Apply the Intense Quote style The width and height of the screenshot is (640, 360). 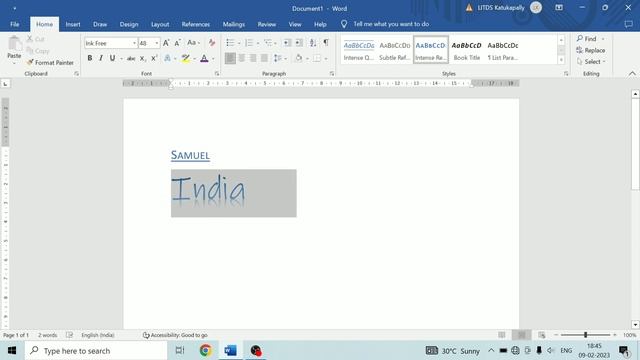coord(359,50)
